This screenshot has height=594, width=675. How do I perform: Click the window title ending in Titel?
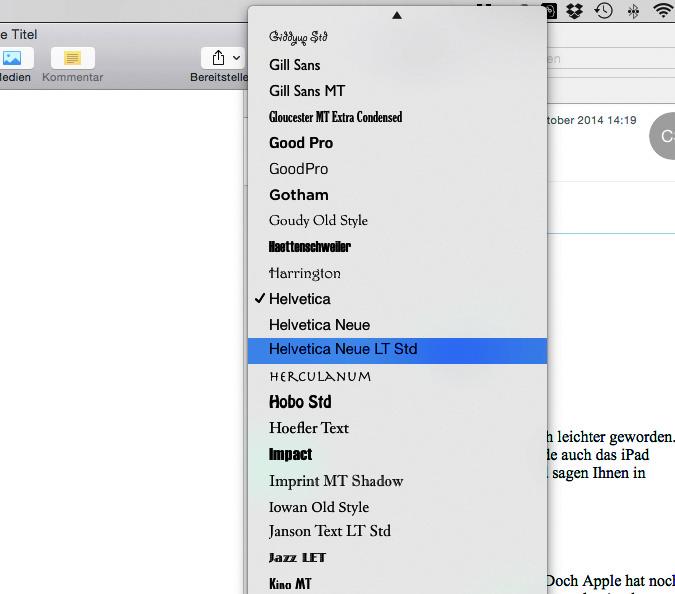[19, 34]
